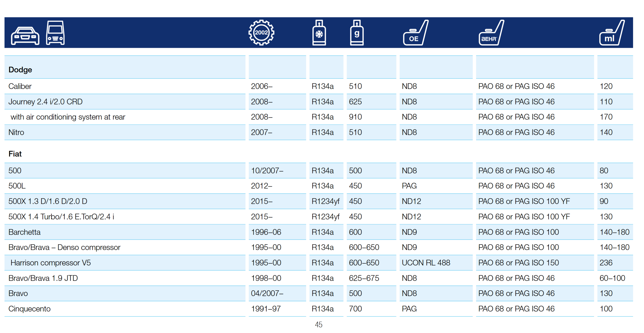The image size is (644, 333).
Task: Click the refrigerant bottle snowflake icon
Action: click(x=319, y=32)
